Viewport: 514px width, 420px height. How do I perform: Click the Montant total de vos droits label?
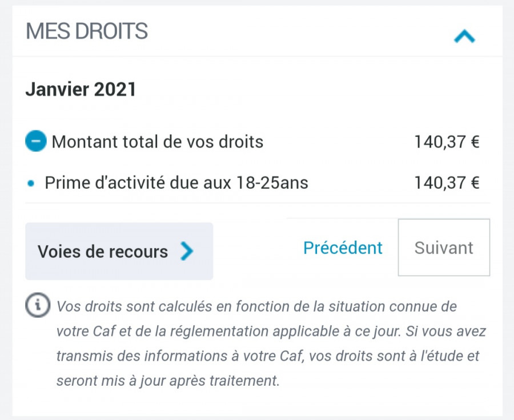click(158, 142)
